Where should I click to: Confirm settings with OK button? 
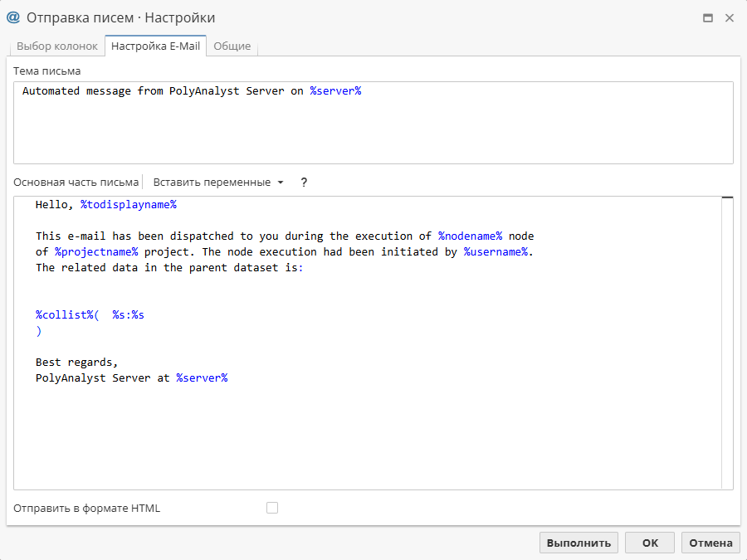pos(650,543)
